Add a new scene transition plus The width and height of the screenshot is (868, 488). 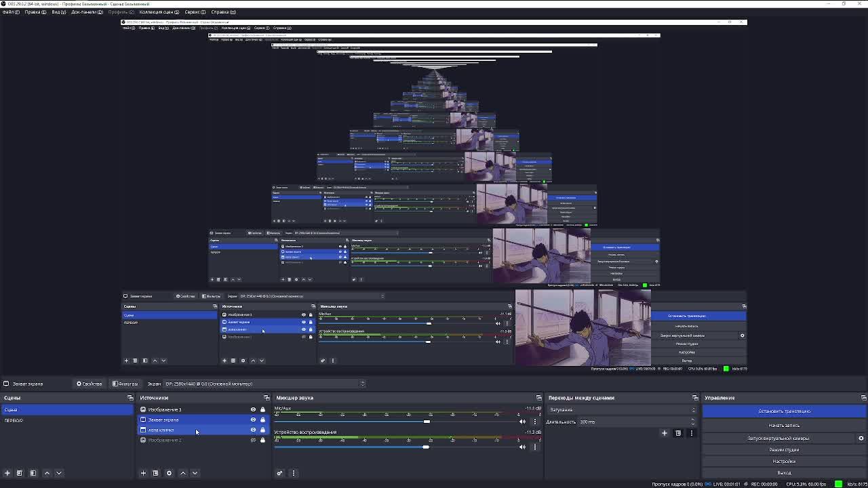[665, 433]
